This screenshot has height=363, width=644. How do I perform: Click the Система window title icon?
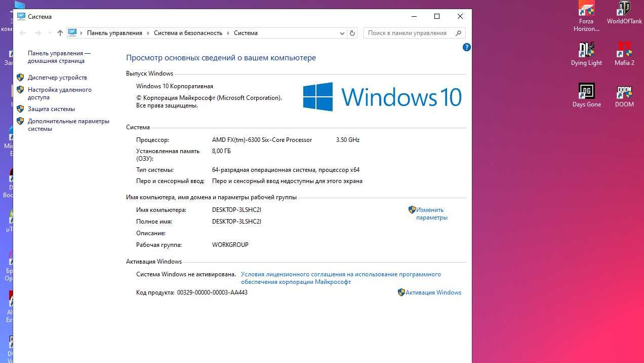[21, 16]
